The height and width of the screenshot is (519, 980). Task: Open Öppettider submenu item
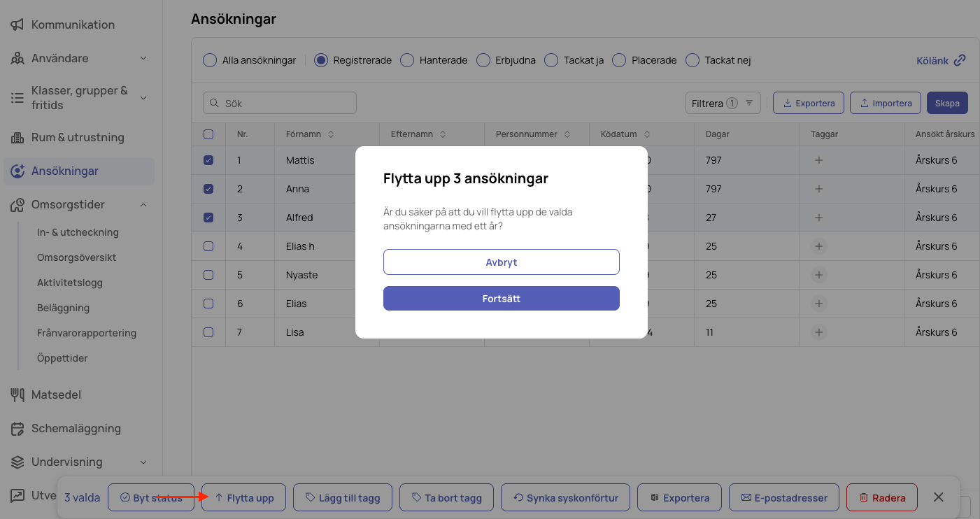coord(62,358)
